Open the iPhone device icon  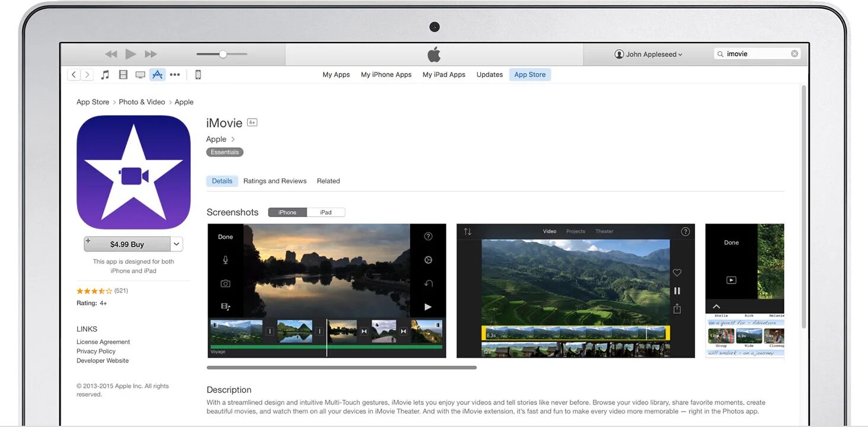[x=198, y=75]
